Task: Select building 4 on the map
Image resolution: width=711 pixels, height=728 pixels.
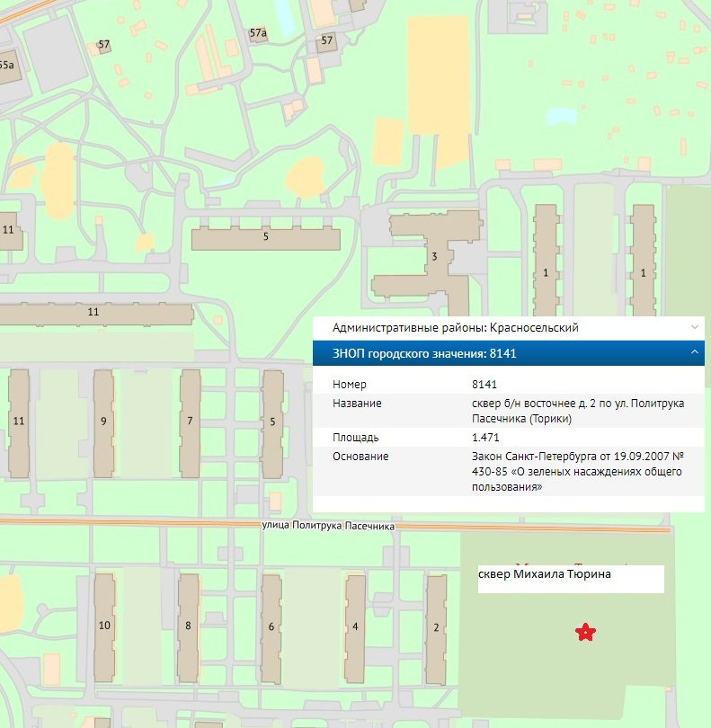Action: click(x=355, y=628)
